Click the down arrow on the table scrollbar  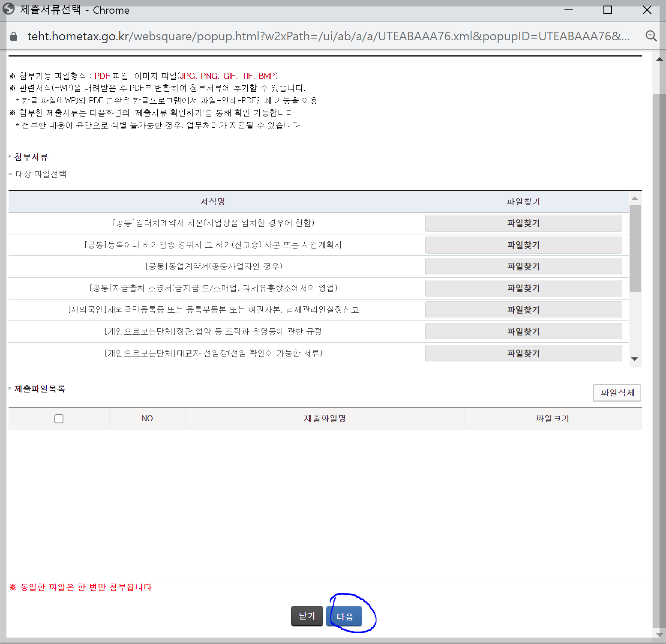[635, 359]
